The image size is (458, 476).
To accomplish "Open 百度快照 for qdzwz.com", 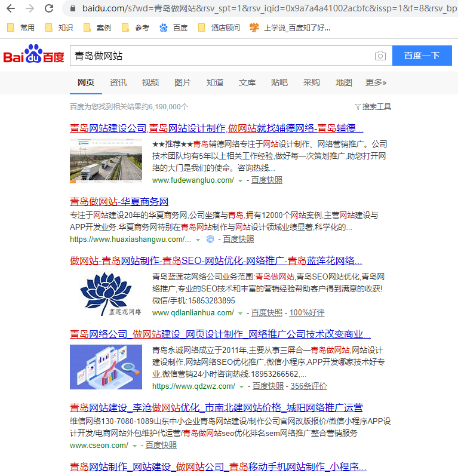I will [x=268, y=386].
